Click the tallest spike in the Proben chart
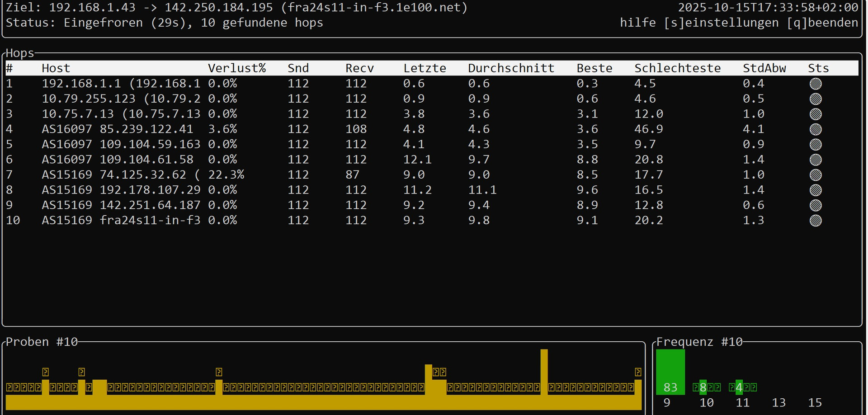 (544, 372)
